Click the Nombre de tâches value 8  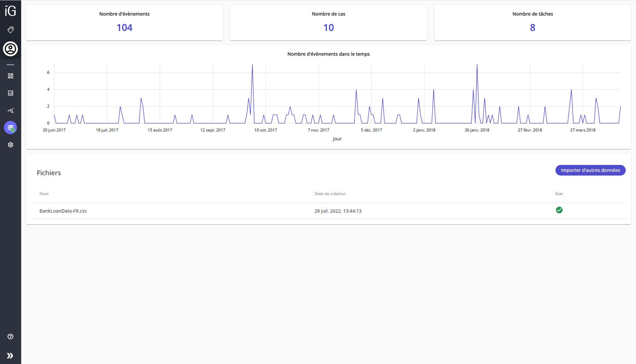click(x=532, y=27)
